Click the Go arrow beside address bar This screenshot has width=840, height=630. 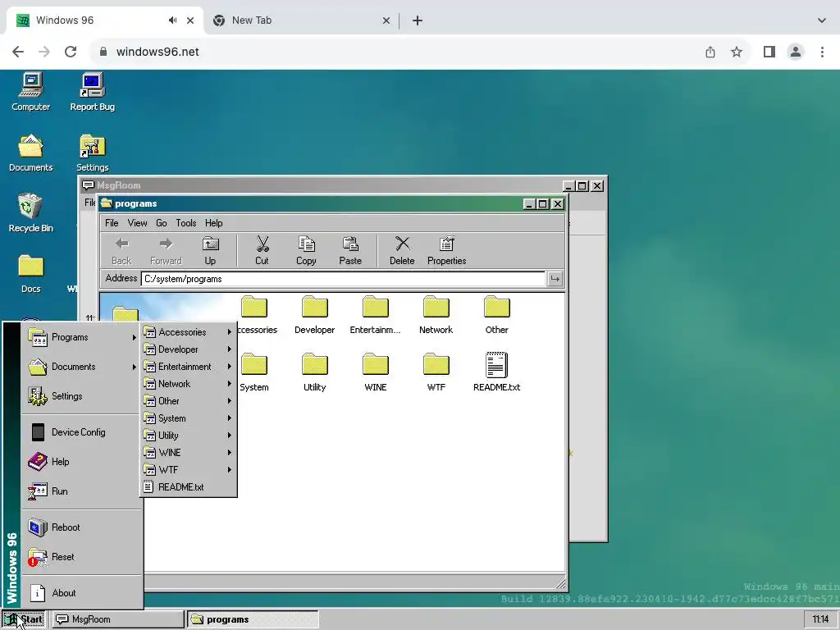click(555, 279)
